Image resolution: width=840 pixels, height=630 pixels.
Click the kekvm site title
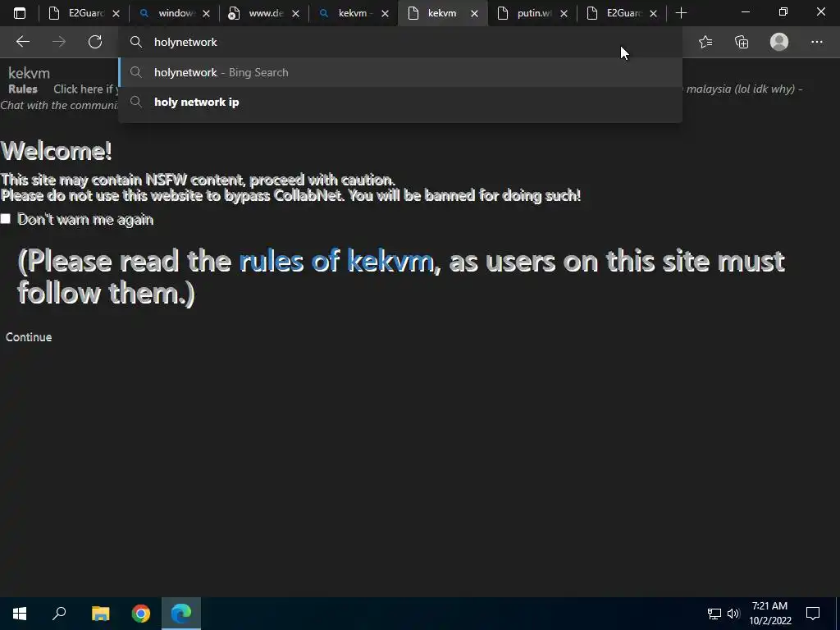point(29,73)
